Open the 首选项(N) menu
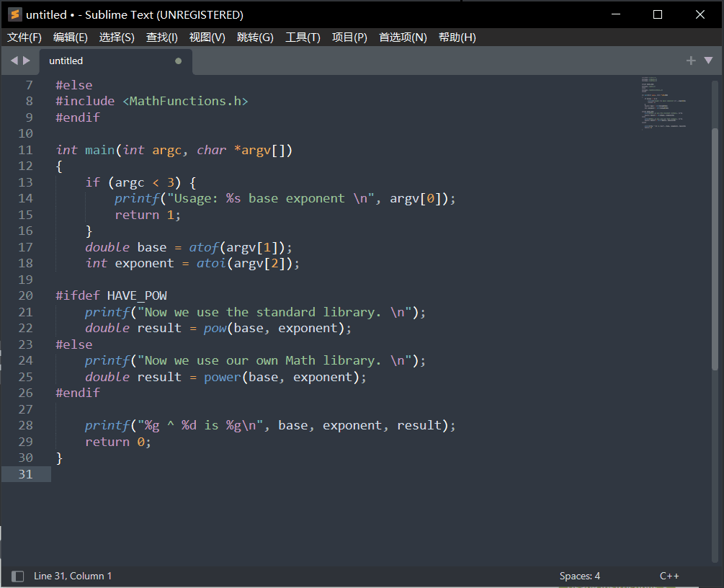This screenshot has width=724, height=588. tap(403, 37)
